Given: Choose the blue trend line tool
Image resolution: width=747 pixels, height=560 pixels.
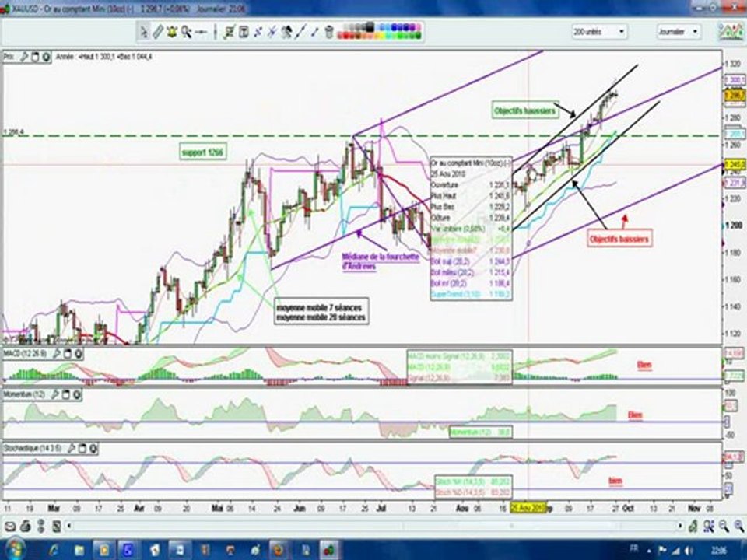Looking at the screenshot, I should point(258,32).
